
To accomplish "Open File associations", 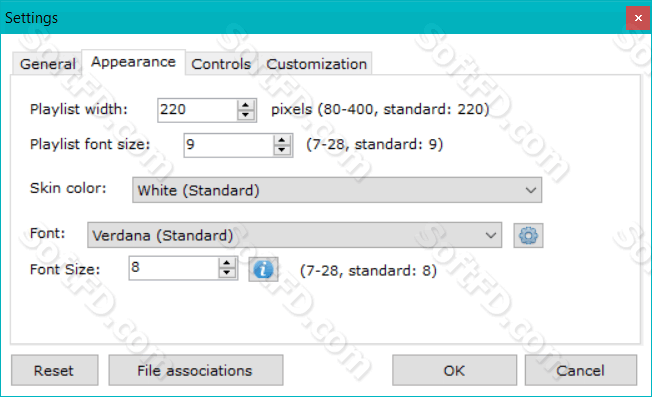I will (x=196, y=370).
